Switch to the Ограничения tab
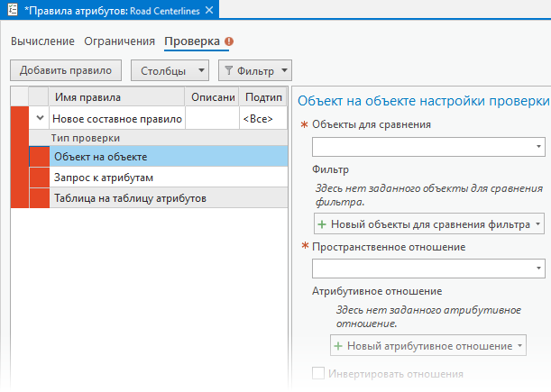Screen dimensions: 551x392 point(119,41)
